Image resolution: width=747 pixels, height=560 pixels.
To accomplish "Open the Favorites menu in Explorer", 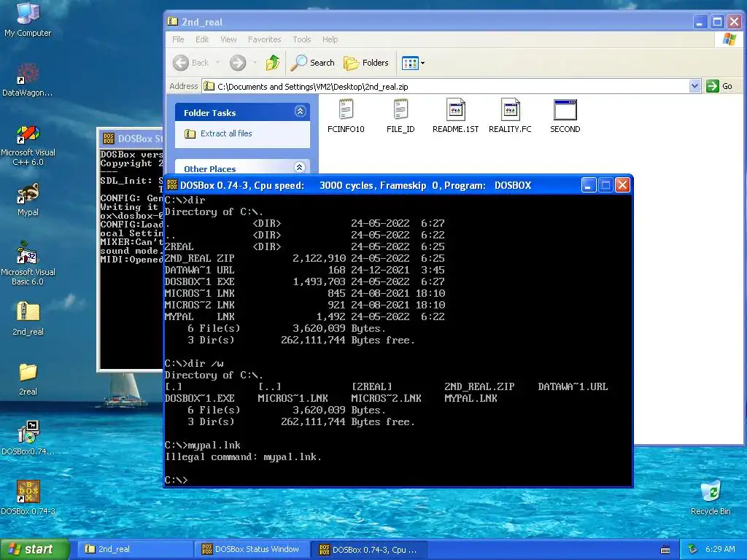I will click(264, 39).
